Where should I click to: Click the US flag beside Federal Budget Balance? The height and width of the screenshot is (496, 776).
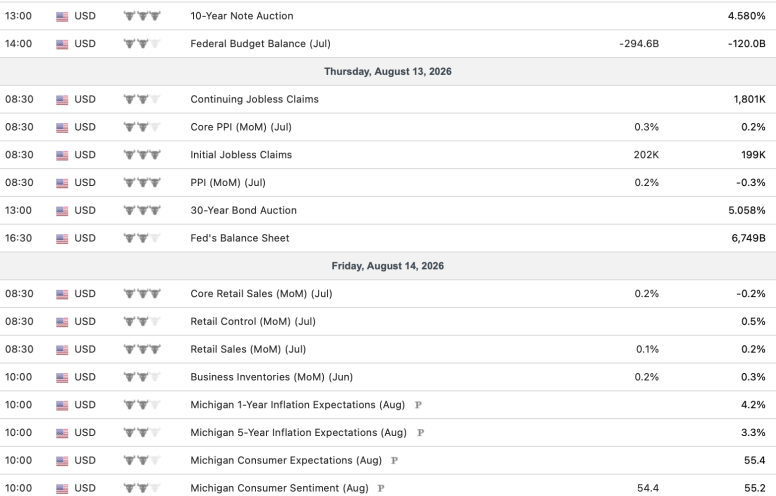pos(62,45)
